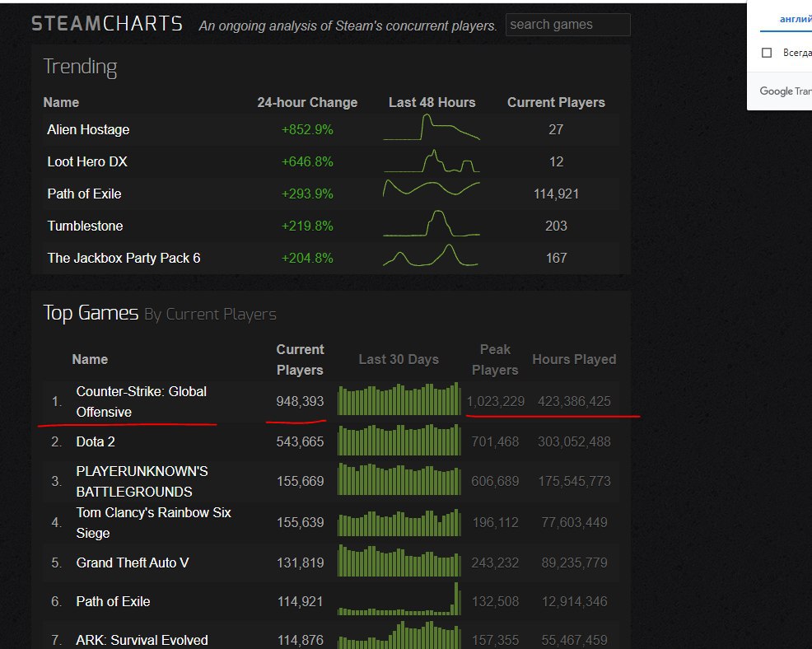The height and width of the screenshot is (649, 812).
Task: Click Dota 2 last 30 days bar chart
Action: click(399, 440)
